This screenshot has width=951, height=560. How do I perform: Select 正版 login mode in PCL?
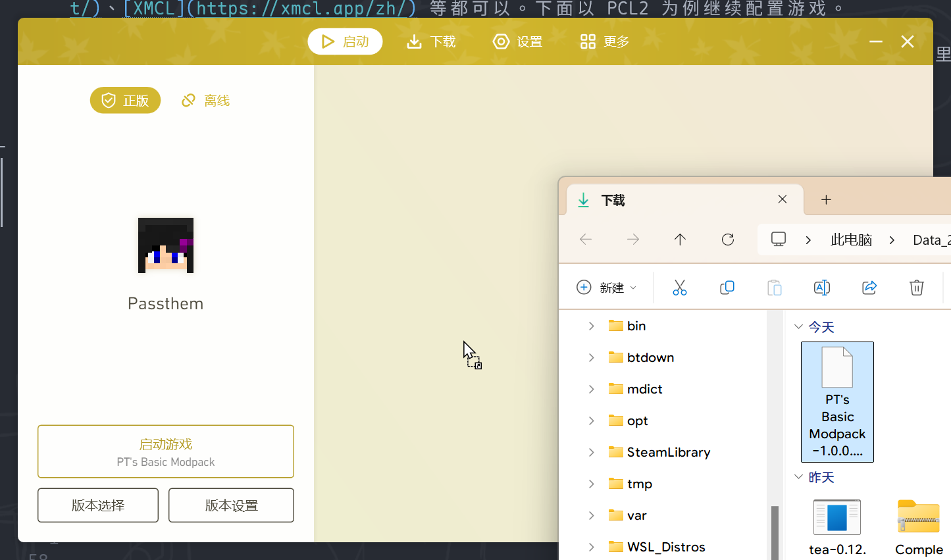coord(125,100)
